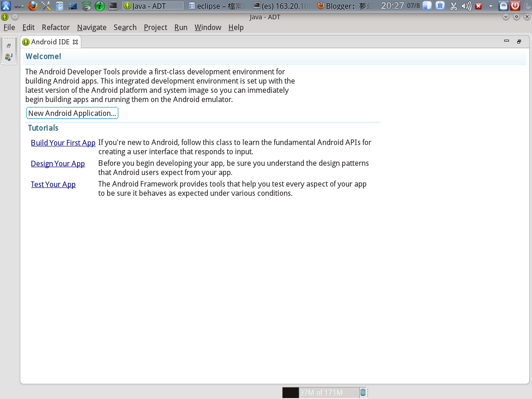532x399 pixels.
Task: Restore the minimized view stack in sidebar
Action: click(9, 45)
